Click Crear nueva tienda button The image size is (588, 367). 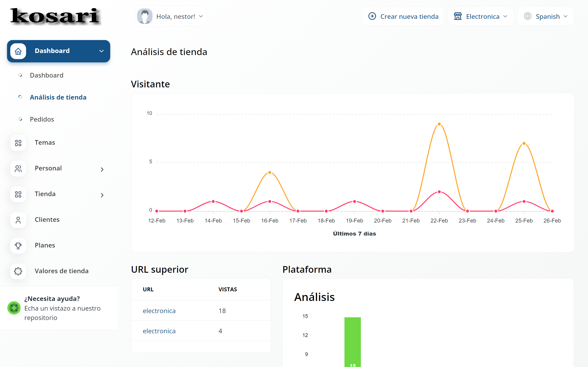(403, 16)
